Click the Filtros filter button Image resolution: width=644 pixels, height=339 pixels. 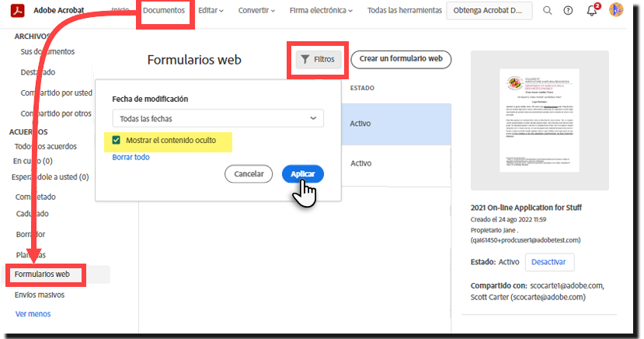tap(318, 60)
